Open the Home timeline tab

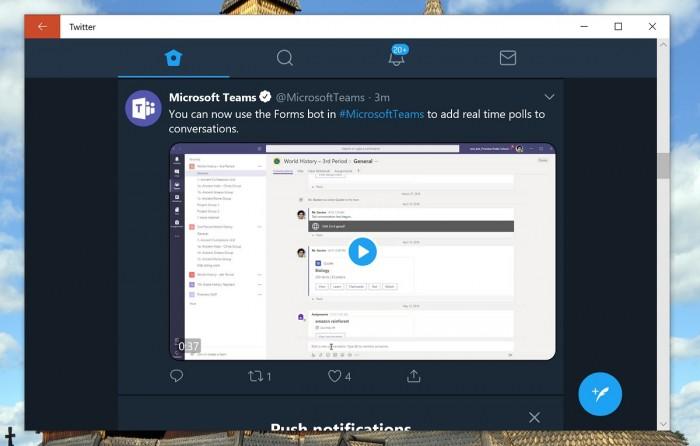(x=174, y=58)
